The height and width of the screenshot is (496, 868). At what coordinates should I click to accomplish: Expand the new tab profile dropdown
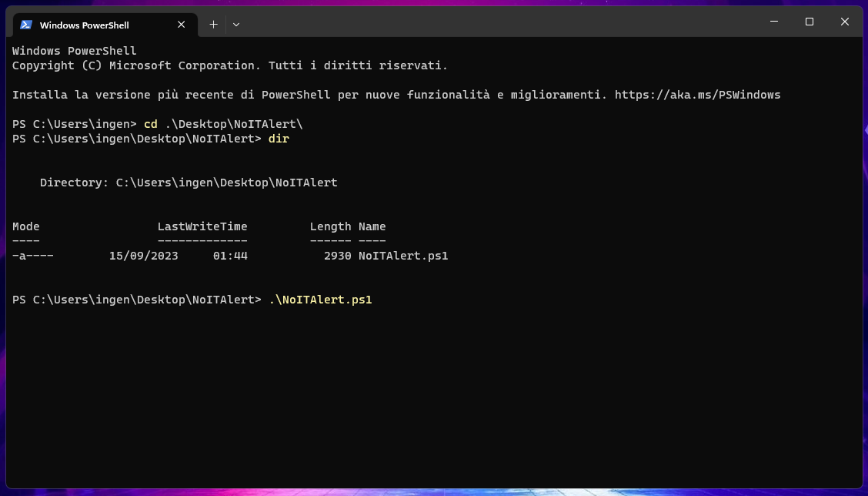click(236, 25)
